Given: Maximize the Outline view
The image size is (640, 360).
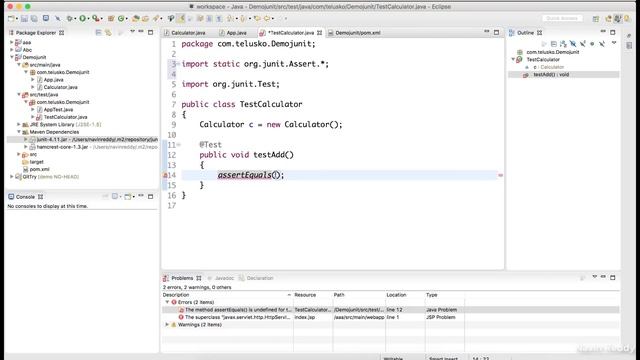Looking at the screenshot, I should (x=613, y=32).
